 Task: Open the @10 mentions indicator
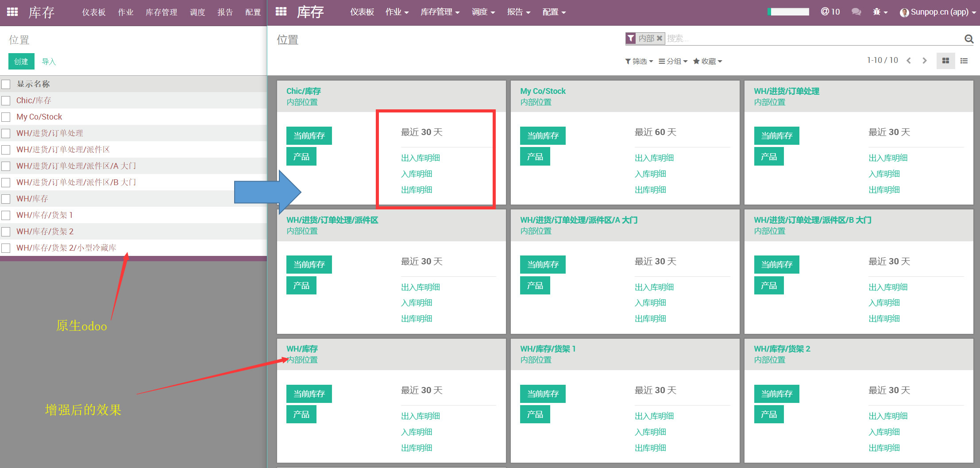tap(830, 12)
